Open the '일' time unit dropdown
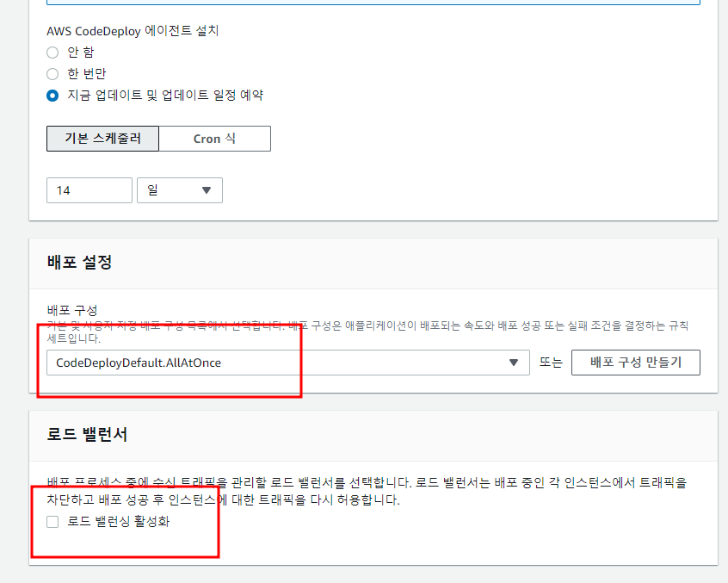This screenshot has width=728, height=583. coord(179,190)
